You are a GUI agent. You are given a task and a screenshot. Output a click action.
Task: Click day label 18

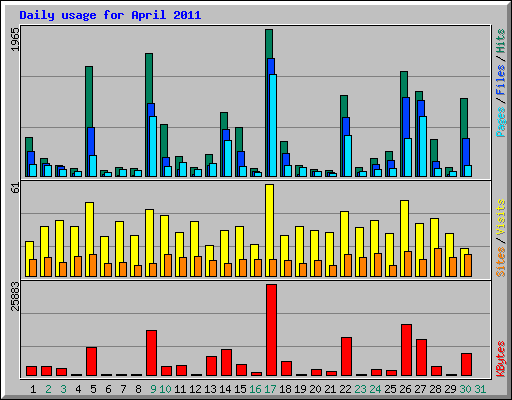pyautogui.click(x=285, y=389)
